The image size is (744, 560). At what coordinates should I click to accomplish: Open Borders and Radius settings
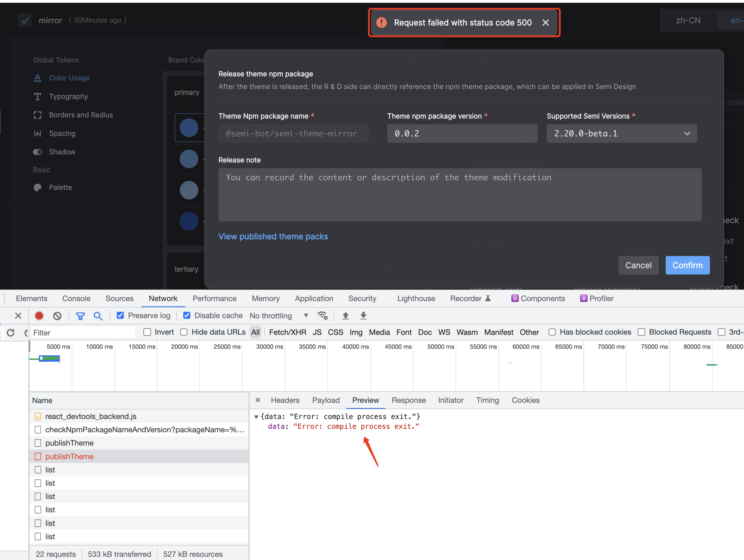81,115
